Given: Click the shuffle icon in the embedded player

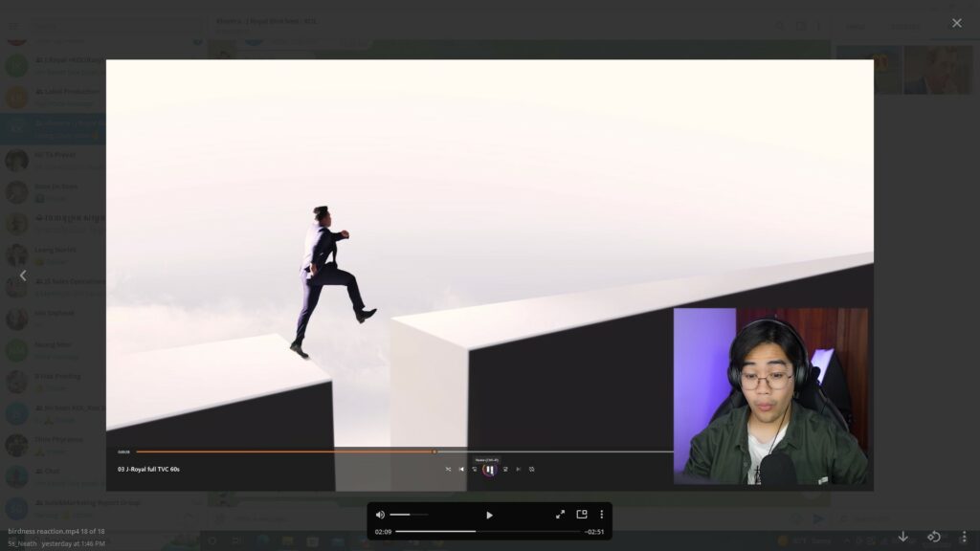Looking at the screenshot, I should 448,470.
